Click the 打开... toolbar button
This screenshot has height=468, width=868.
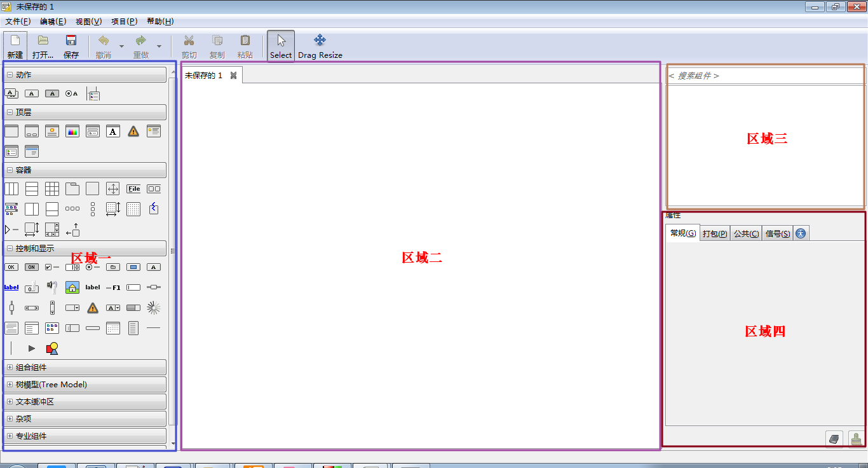[43, 46]
